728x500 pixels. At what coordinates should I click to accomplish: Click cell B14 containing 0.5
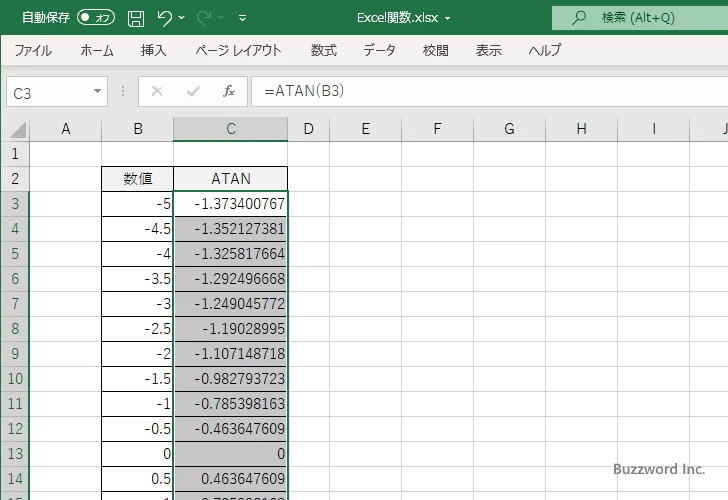coord(137,479)
